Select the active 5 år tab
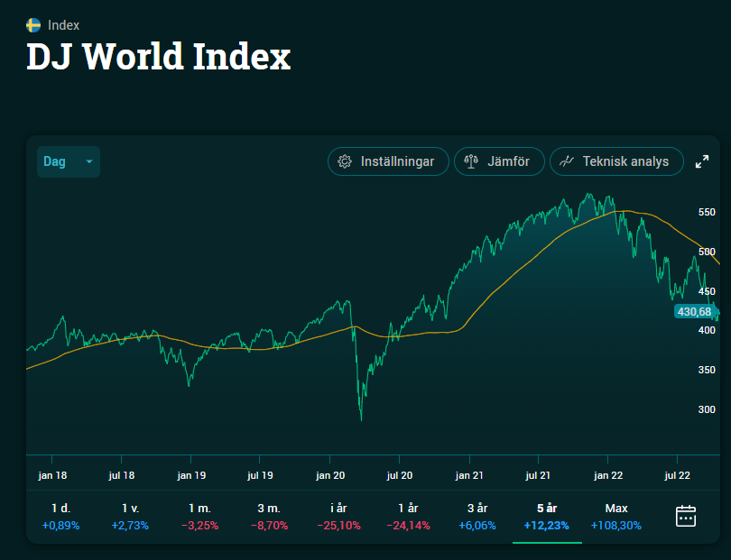The image size is (731, 560). point(547,517)
